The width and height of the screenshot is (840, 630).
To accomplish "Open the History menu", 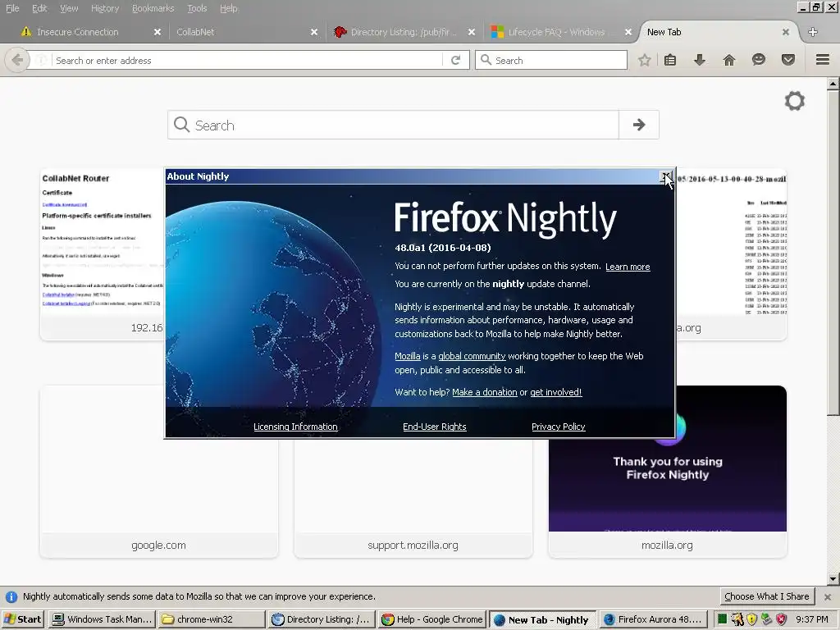I will click(105, 8).
